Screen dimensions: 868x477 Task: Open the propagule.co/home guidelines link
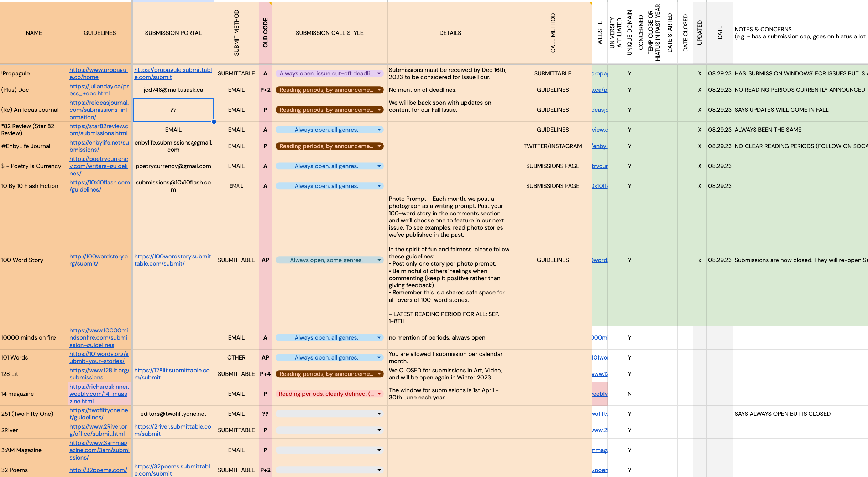pyautogui.click(x=99, y=73)
